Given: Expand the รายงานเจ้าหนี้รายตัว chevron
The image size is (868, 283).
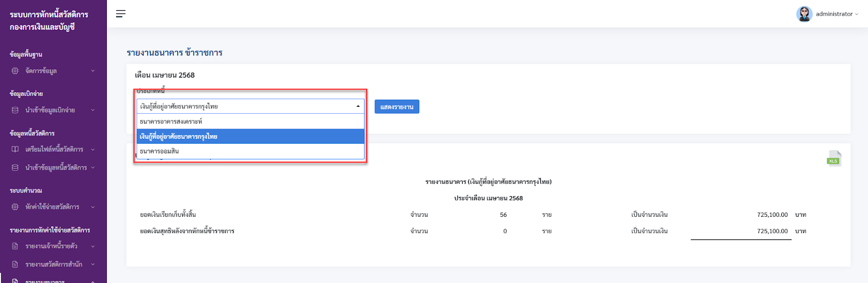Looking at the screenshot, I should (x=93, y=246).
